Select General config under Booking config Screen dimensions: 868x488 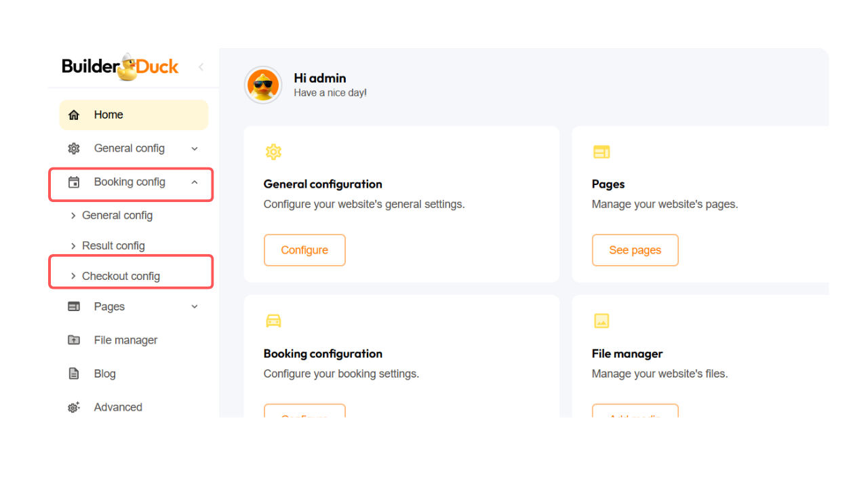coord(117,216)
